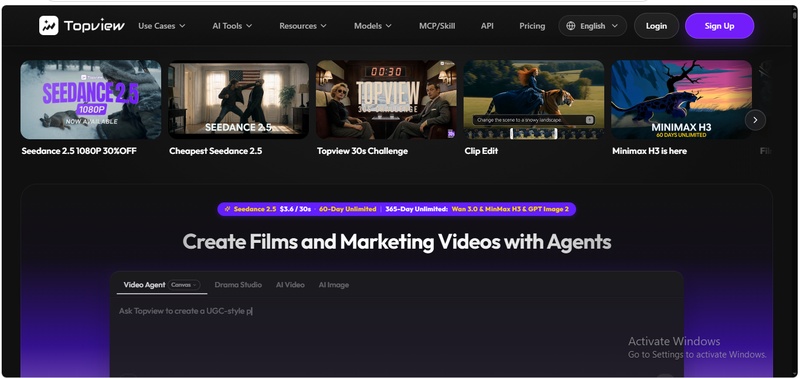Expand the Resources menu
This screenshot has height=378, width=800.
tap(303, 26)
